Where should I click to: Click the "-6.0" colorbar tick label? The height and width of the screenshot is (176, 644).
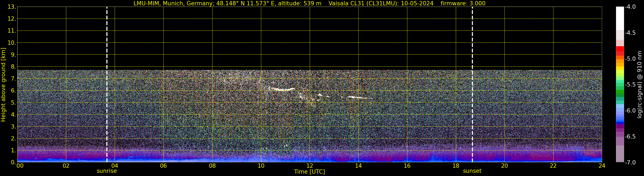pos(630,111)
